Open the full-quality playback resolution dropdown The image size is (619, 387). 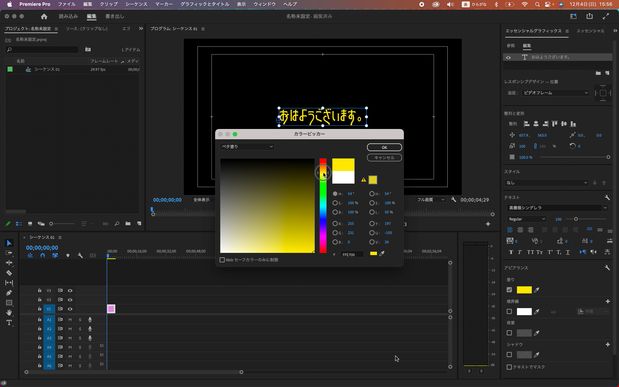(431, 200)
